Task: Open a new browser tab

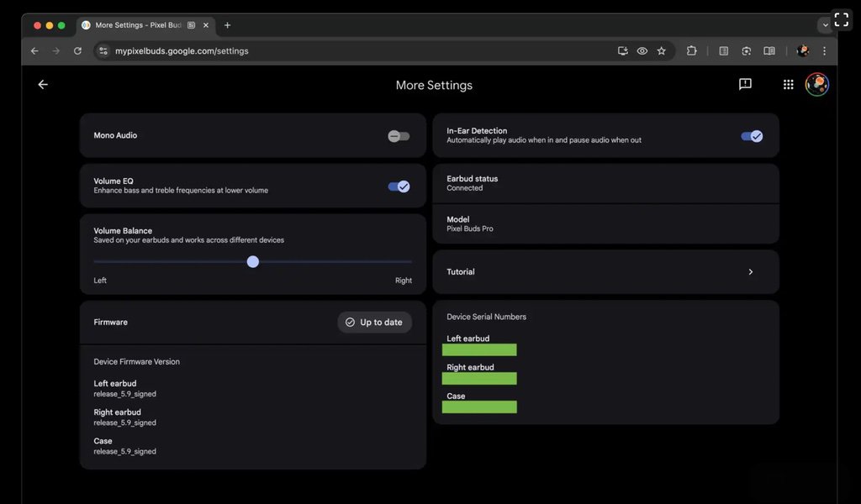Action: click(x=227, y=25)
